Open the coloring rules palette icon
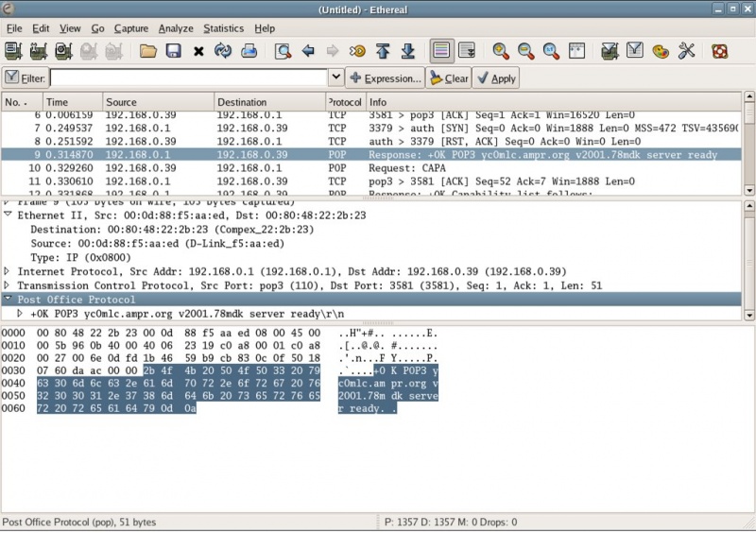 [x=661, y=51]
